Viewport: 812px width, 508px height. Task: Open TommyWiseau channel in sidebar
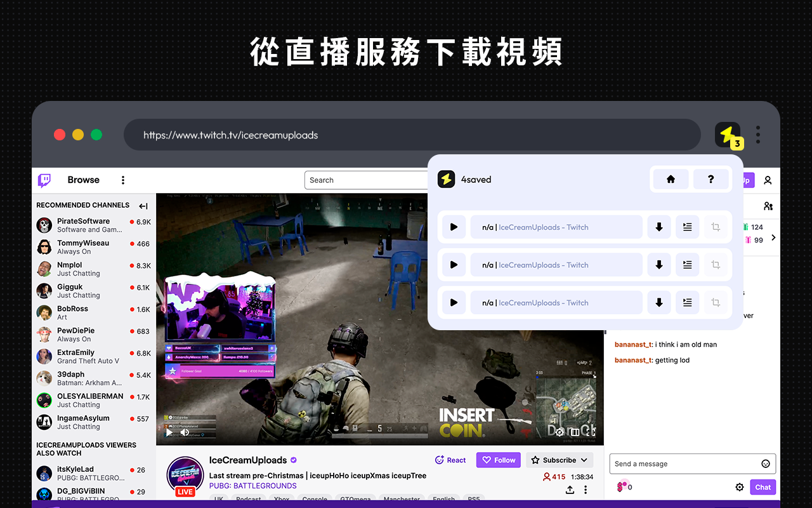[x=93, y=247]
